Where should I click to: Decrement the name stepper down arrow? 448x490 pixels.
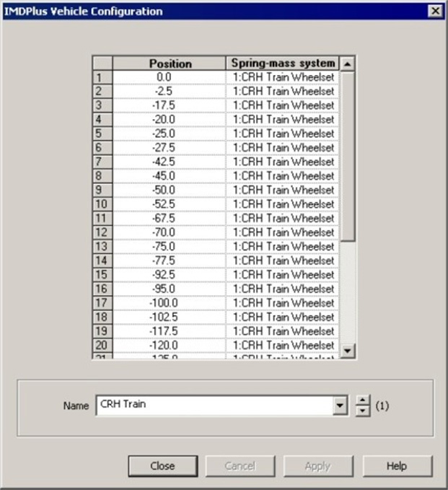pyautogui.click(x=362, y=411)
